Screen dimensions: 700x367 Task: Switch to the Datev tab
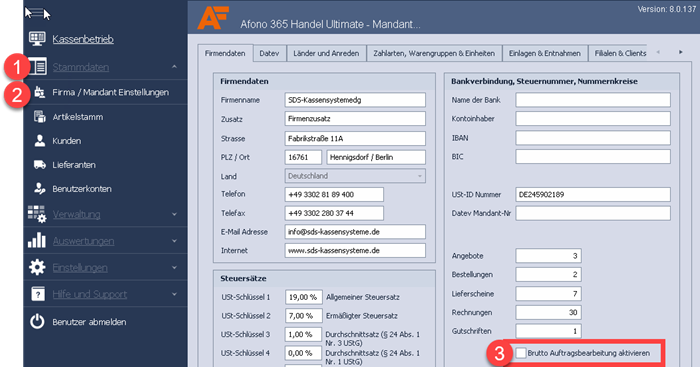click(269, 53)
